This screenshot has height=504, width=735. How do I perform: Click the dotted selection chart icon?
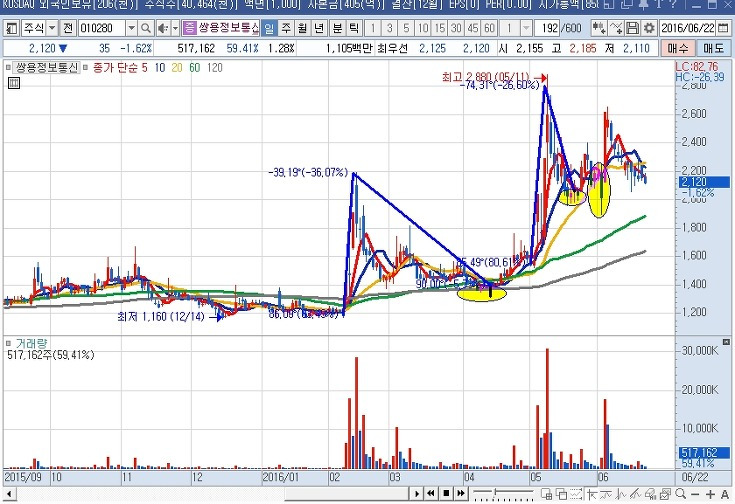pos(576,494)
